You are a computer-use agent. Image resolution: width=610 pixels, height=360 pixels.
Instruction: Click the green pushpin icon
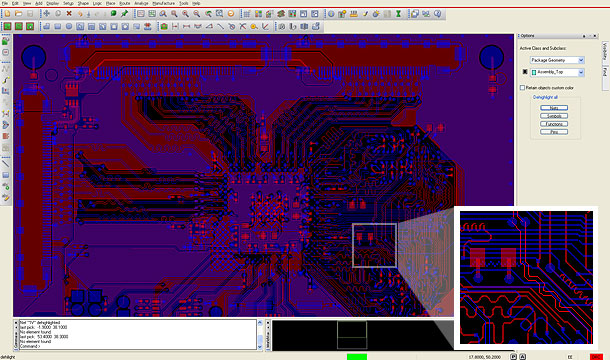pos(124,14)
